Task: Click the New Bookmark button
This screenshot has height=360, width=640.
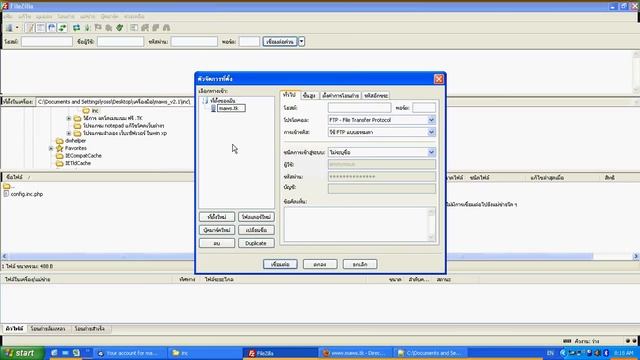Action: (217, 230)
